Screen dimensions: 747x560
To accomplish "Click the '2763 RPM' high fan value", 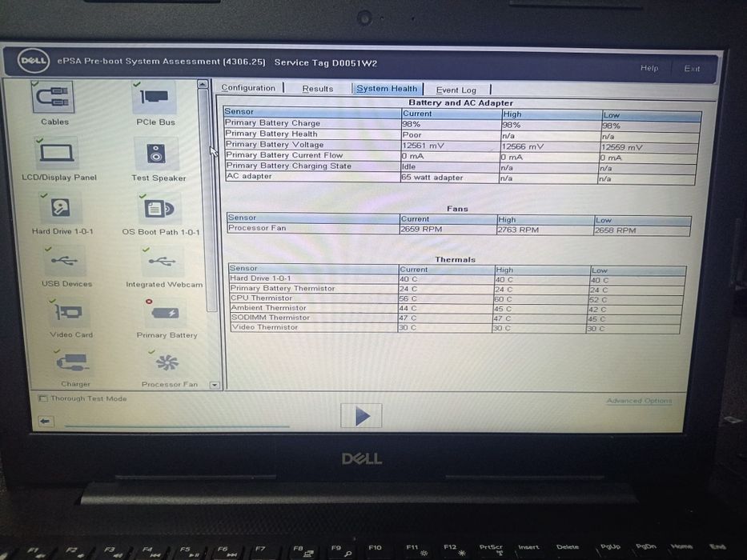I will coord(518,230).
